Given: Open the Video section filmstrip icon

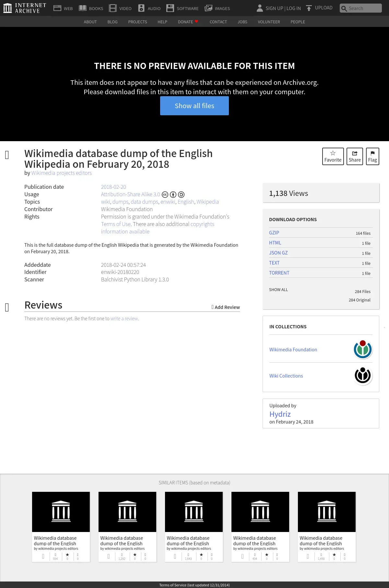Looking at the screenshot, I should click(x=113, y=8).
